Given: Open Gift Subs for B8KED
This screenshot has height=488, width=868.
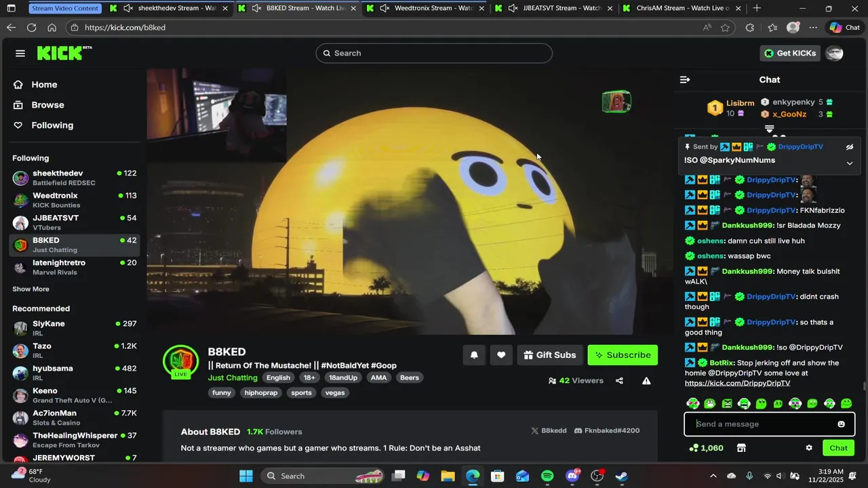Looking at the screenshot, I should (x=550, y=354).
